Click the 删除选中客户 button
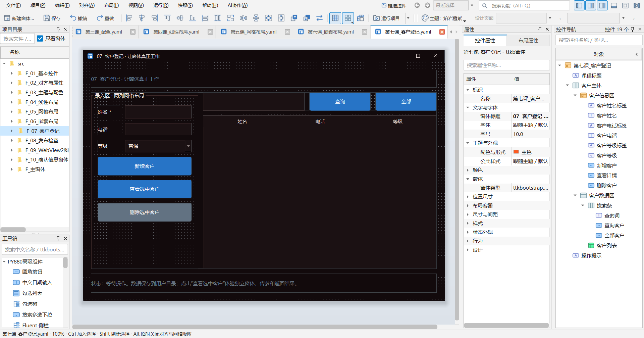Viewport: 644px width, 338px height. tap(145, 212)
